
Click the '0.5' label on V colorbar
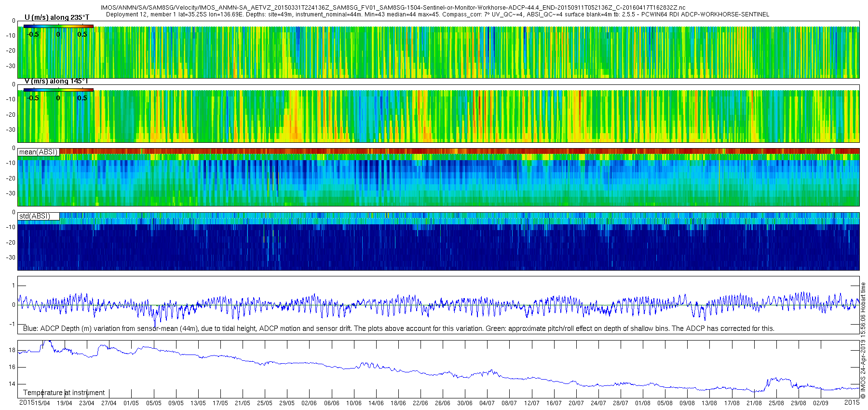tap(82, 98)
